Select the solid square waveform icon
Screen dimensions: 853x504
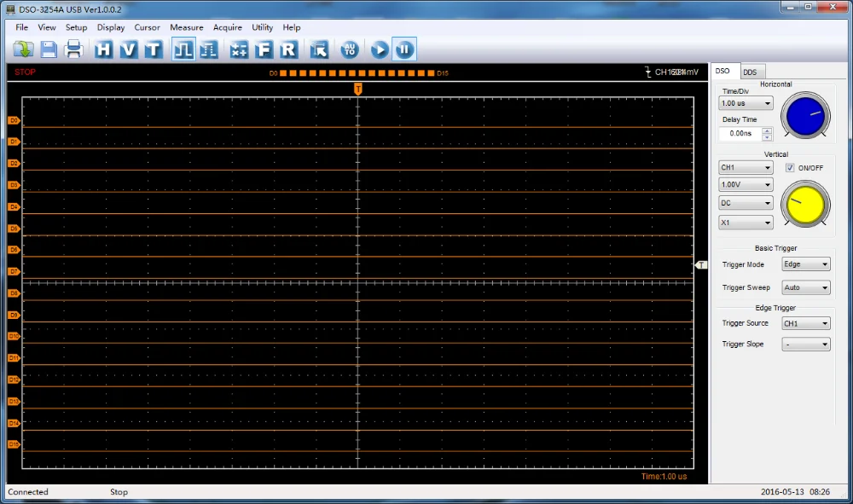tap(183, 49)
